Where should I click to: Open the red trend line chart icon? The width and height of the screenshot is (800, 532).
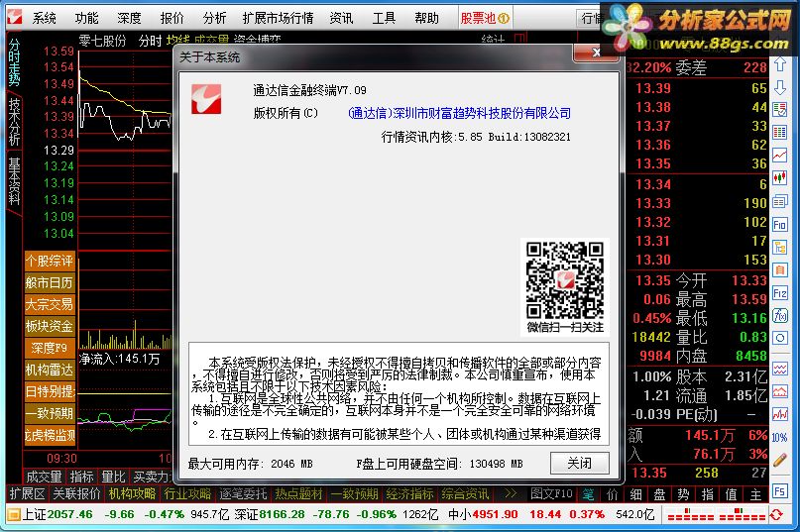(779, 156)
